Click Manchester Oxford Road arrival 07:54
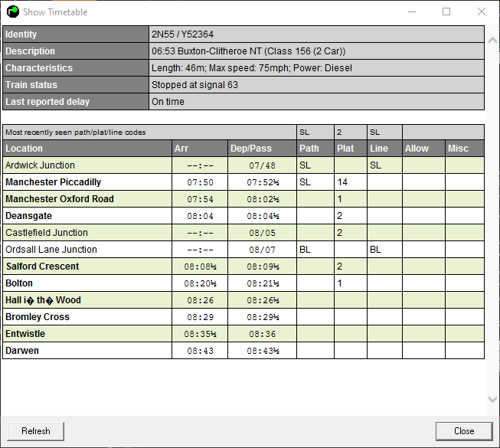Image resolution: width=500 pixels, height=448 pixels. pyautogui.click(x=200, y=199)
